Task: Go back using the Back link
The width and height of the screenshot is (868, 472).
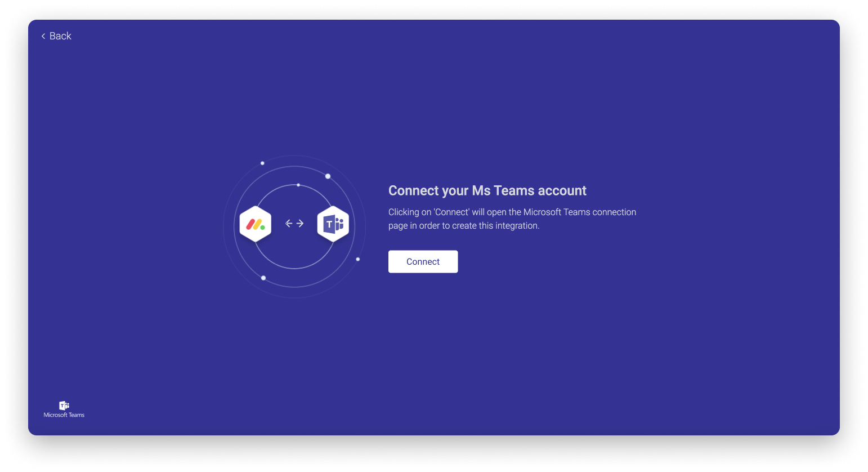Action: [x=56, y=36]
